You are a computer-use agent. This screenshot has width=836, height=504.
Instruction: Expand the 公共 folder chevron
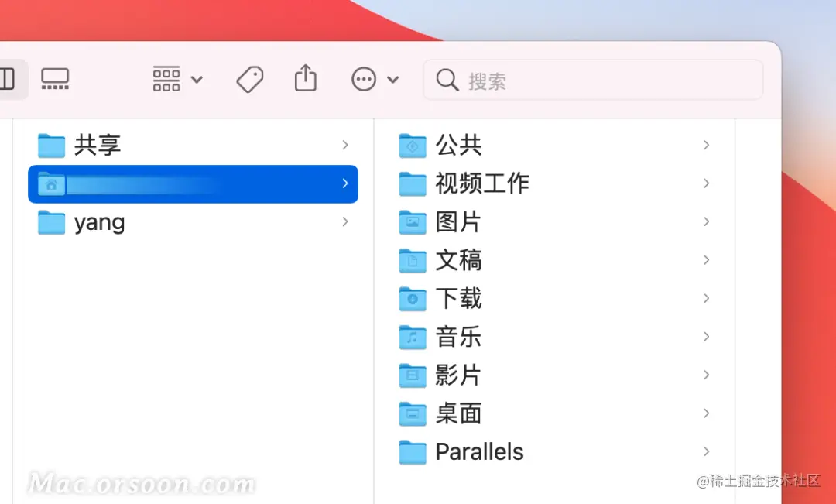click(x=706, y=145)
